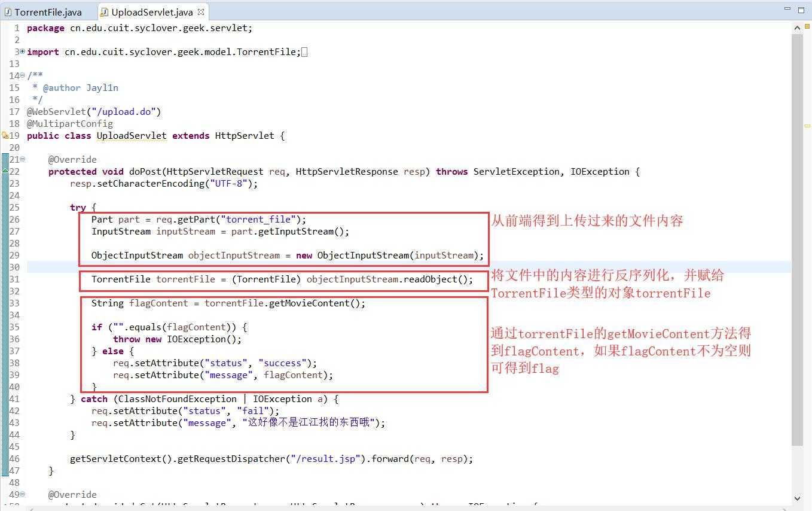Viewport: 812px width, 511px height.
Task: Click getMovieContent() call on line 33
Action: [315, 303]
